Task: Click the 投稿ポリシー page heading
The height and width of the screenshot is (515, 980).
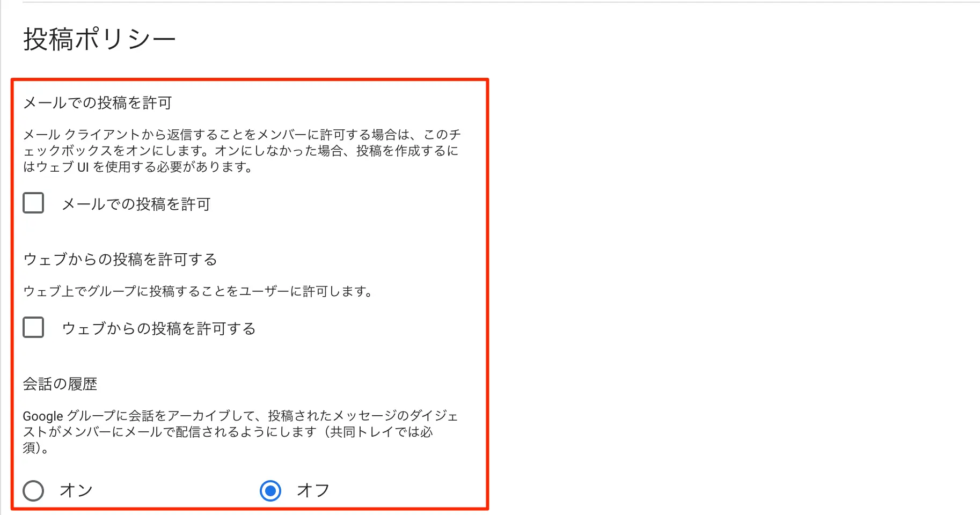Action: (x=99, y=39)
